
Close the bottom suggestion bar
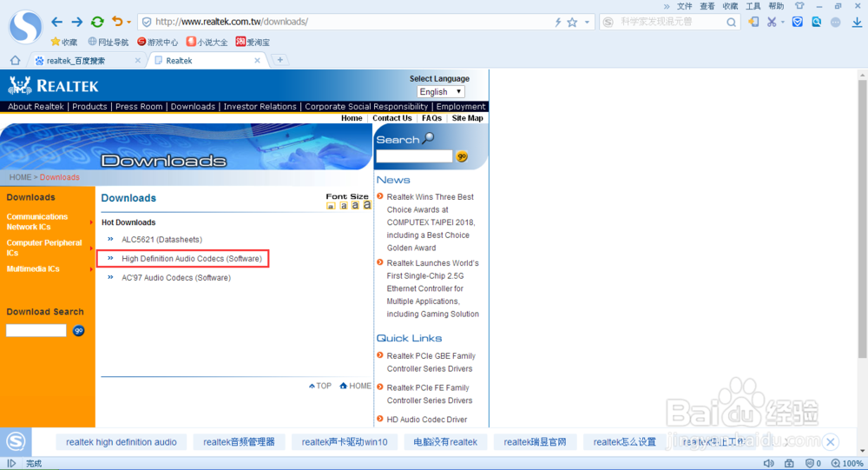[x=831, y=441]
